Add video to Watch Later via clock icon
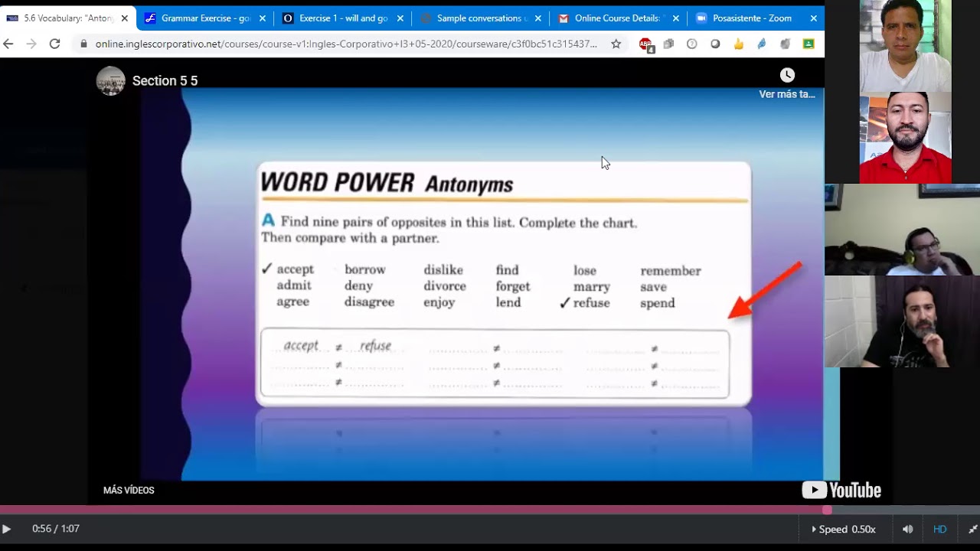The height and width of the screenshot is (551, 980). pos(787,75)
